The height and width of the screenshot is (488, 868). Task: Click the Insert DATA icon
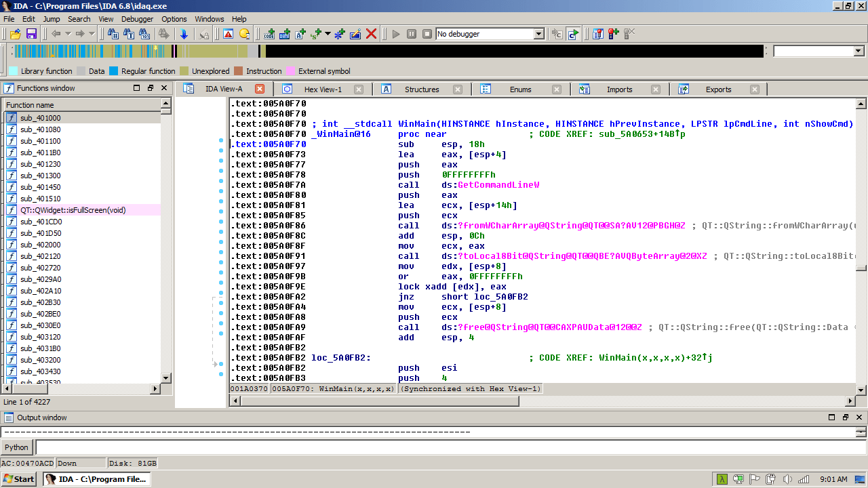click(285, 34)
